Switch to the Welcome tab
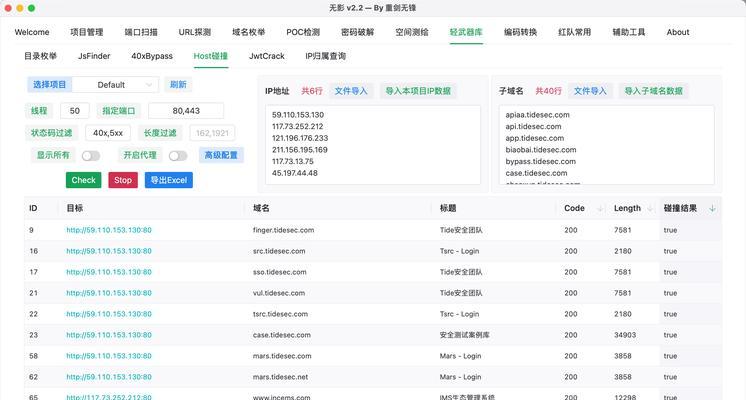The image size is (746, 400). click(x=32, y=32)
